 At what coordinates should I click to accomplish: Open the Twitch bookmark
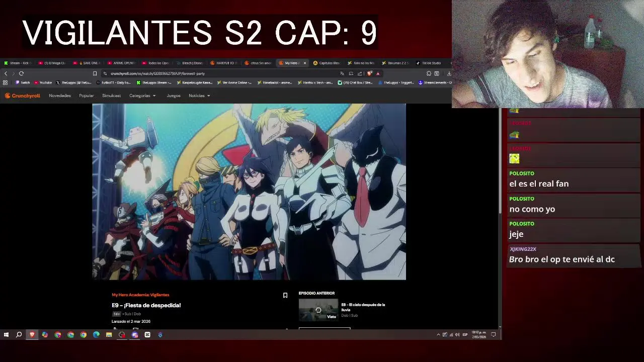pyautogui.click(x=23, y=82)
